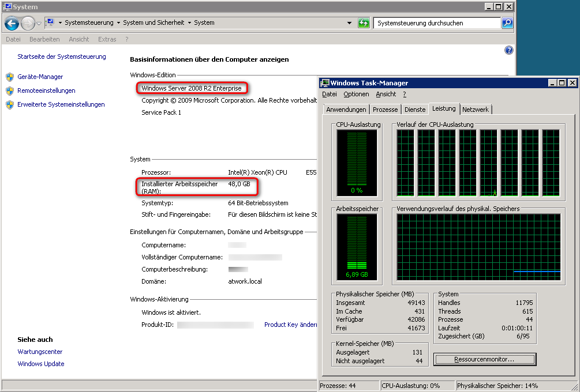Click the Geräte-Manager shield icon

(9, 77)
